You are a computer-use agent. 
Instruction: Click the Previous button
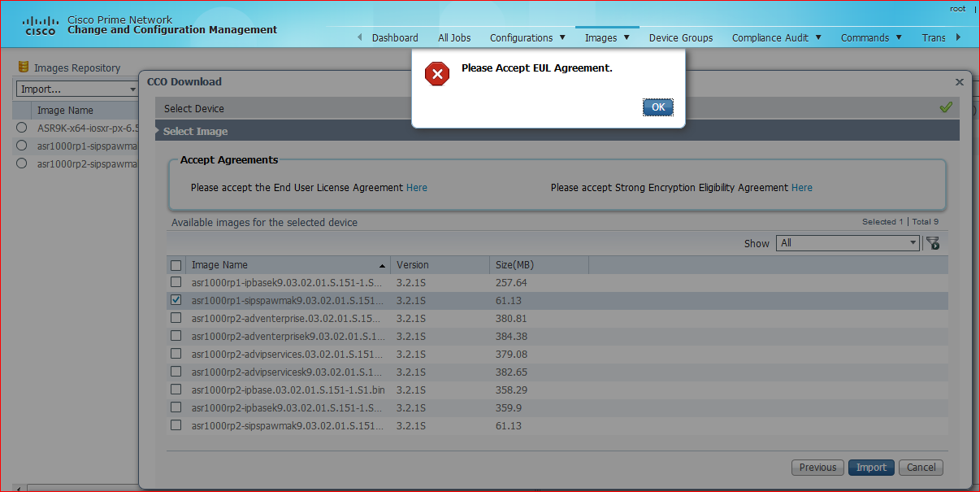click(817, 468)
